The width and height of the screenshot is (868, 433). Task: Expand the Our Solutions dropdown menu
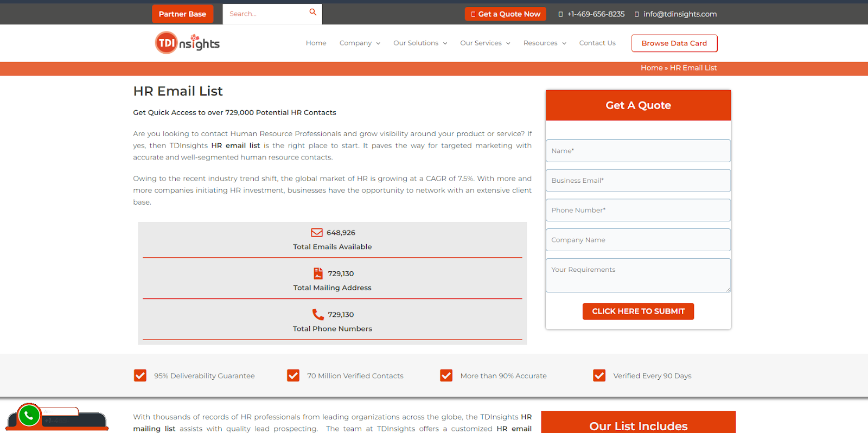tap(420, 43)
